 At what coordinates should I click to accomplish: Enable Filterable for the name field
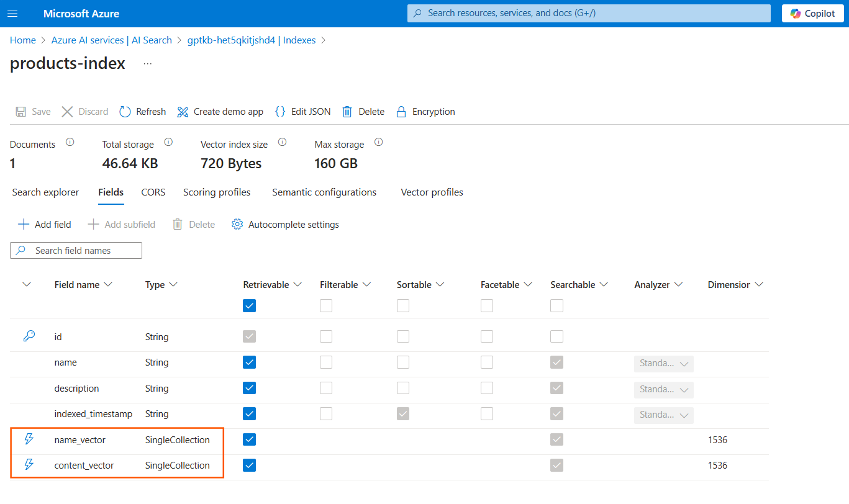coord(326,362)
